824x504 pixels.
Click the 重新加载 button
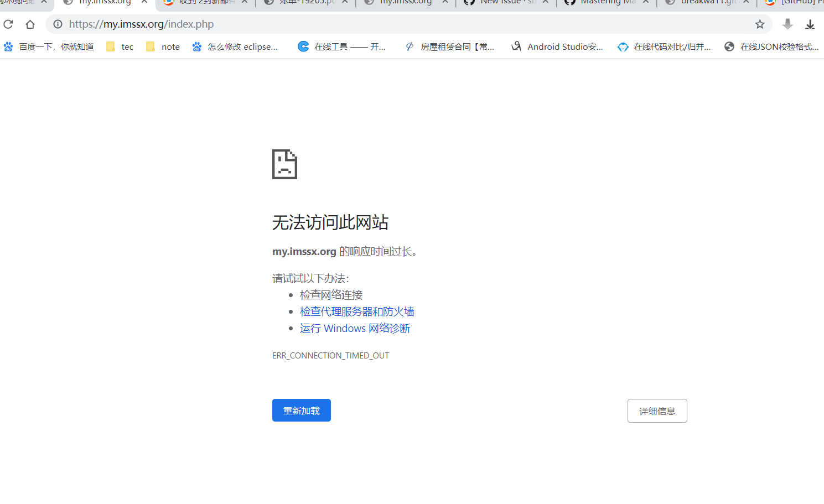pyautogui.click(x=301, y=410)
